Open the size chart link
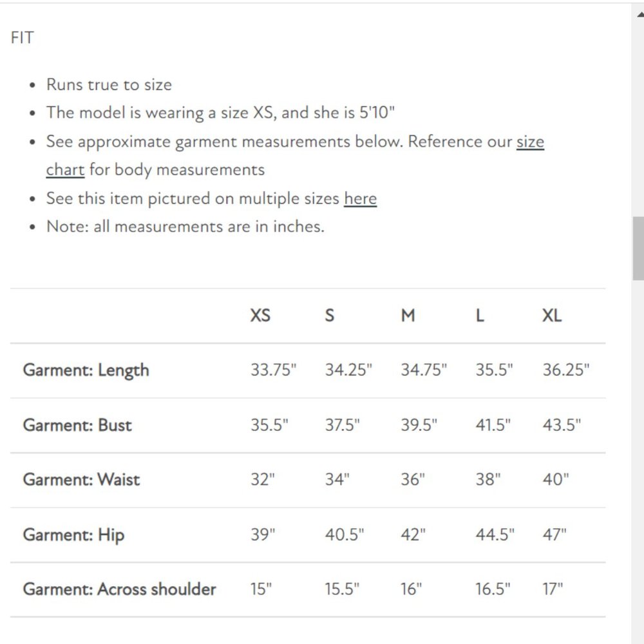The height and width of the screenshot is (644, 644). coord(530,142)
